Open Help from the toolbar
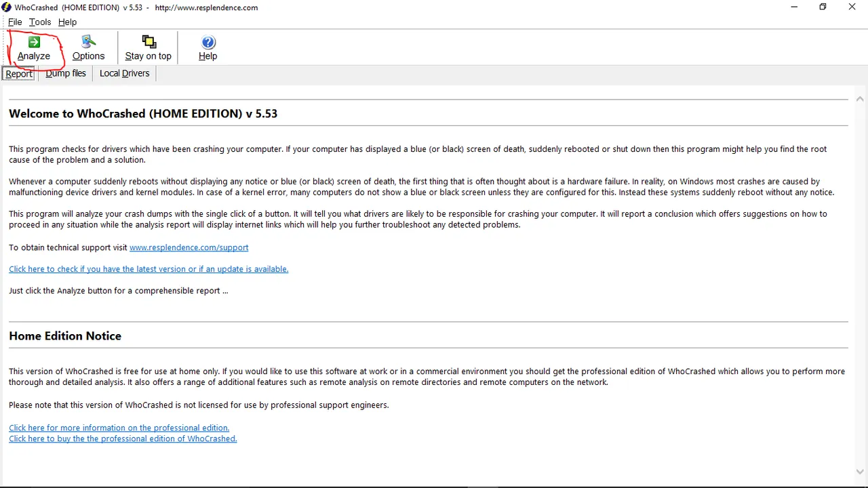 pyautogui.click(x=208, y=48)
